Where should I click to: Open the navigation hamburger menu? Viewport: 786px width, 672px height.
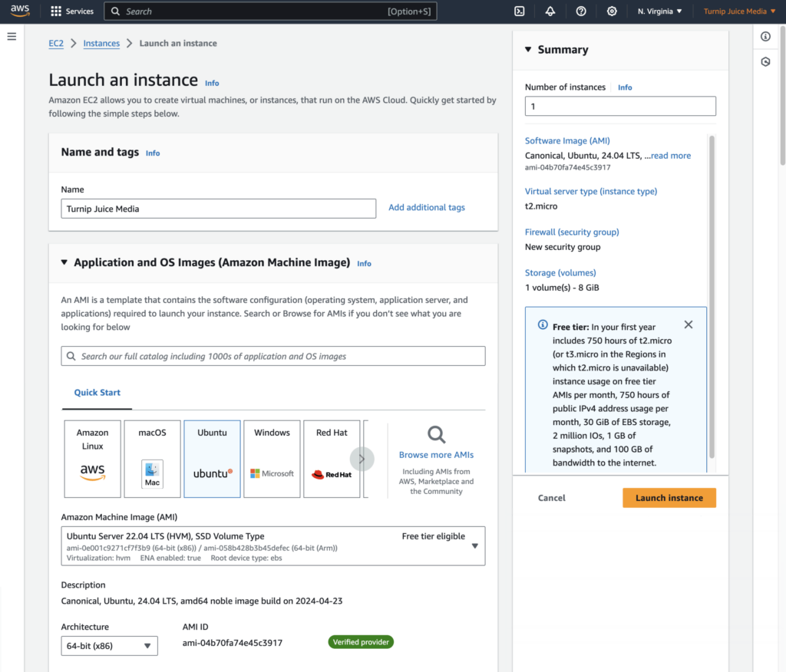tap(12, 36)
